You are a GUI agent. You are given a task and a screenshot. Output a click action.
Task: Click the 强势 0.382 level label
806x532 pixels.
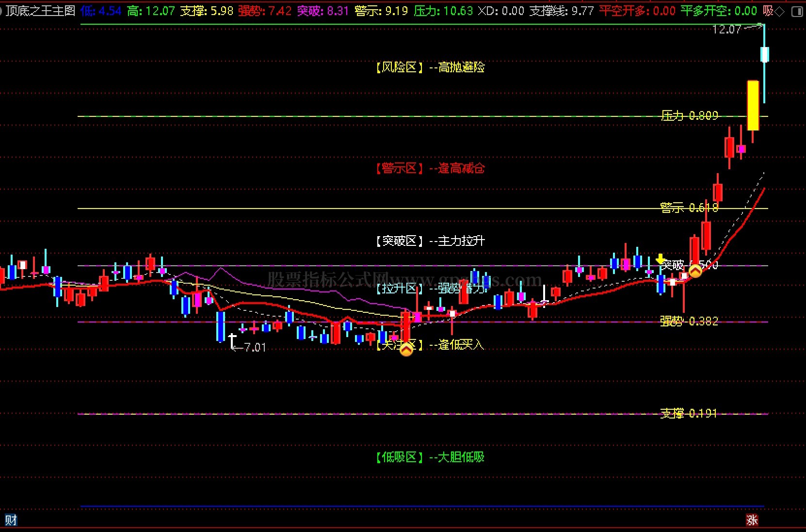click(689, 321)
